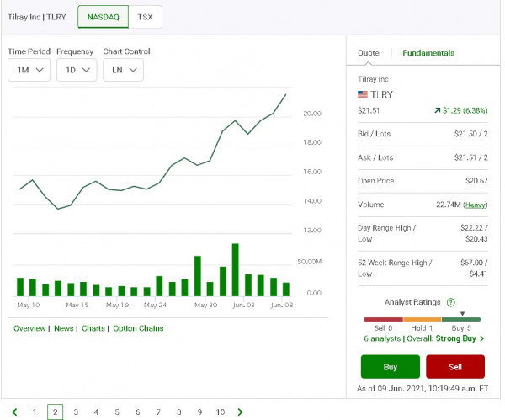Select the current page 2 button

coord(55,412)
